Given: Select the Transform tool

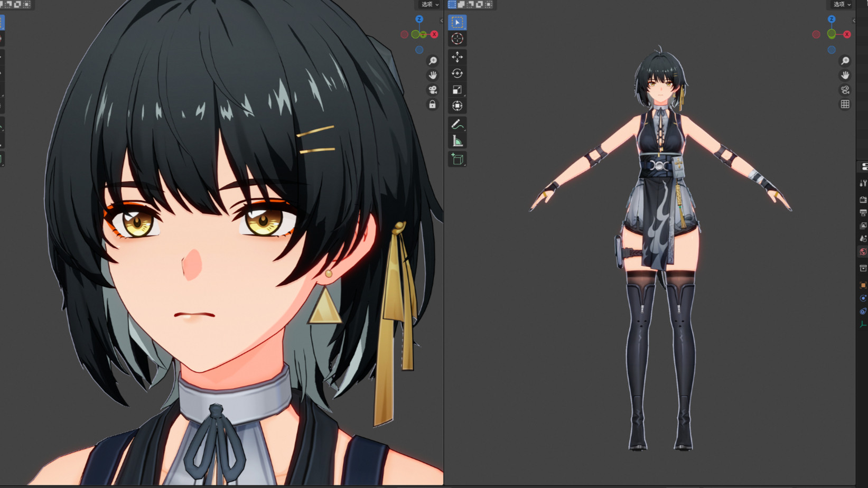Looking at the screenshot, I should pyautogui.click(x=457, y=106).
